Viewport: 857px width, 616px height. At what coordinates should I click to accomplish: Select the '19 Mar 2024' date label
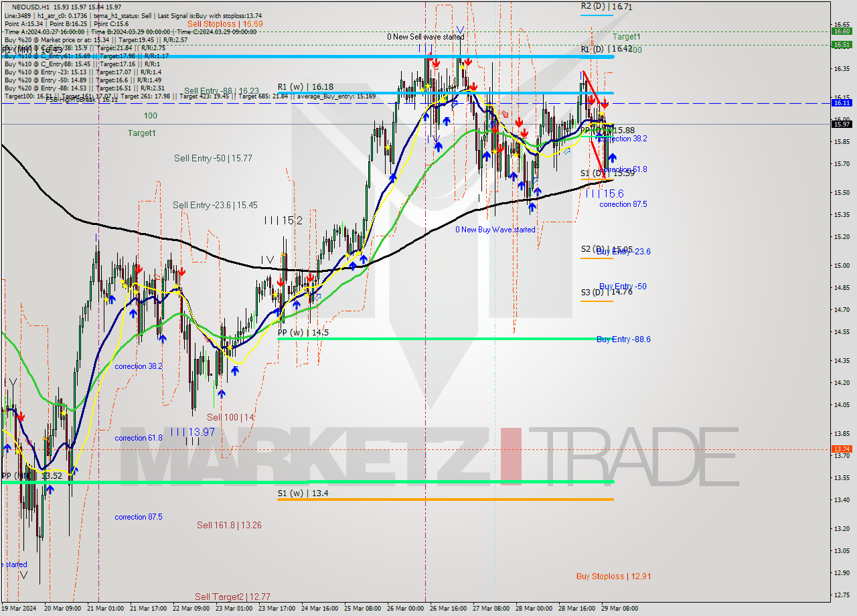(x=19, y=609)
